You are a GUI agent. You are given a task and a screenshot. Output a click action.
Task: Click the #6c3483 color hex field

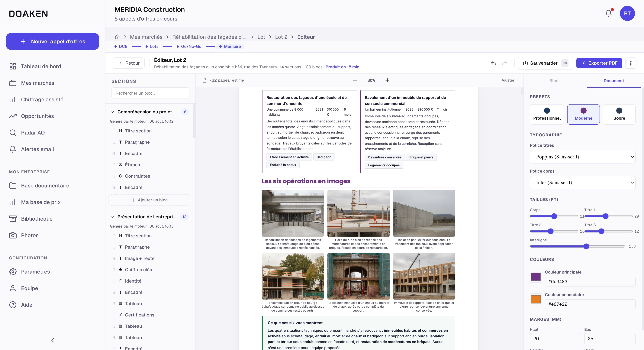[x=590, y=282]
